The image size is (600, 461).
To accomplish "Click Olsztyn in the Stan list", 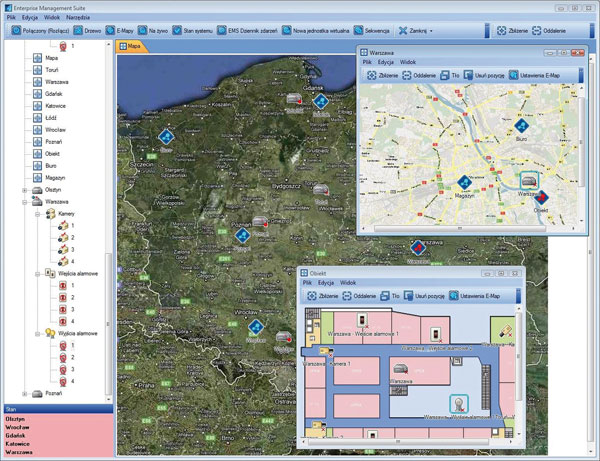I will pos(15,419).
